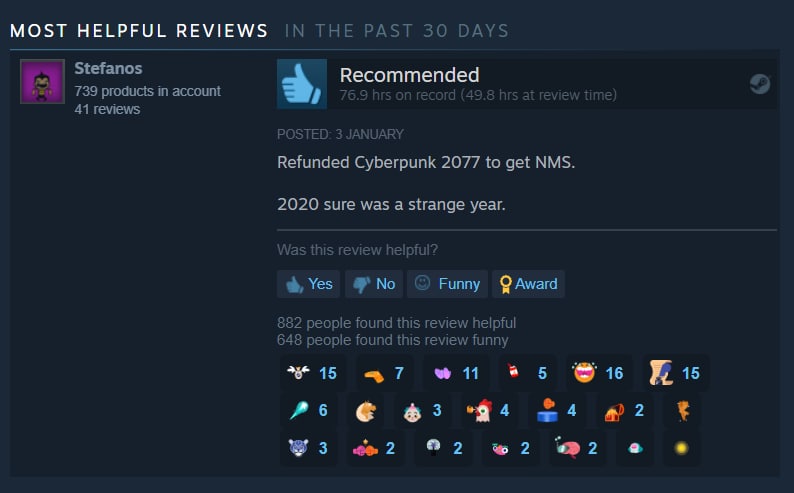Open the 41 reviews link

click(107, 109)
